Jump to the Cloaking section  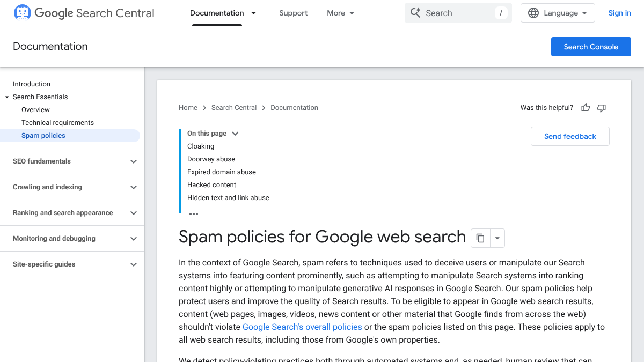coord(201,146)
